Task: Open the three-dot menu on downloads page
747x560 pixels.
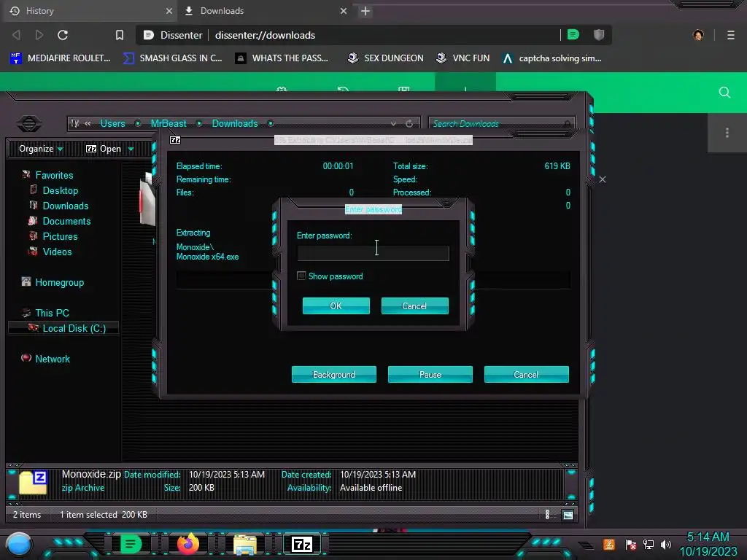Action: [x=727, y=133]
